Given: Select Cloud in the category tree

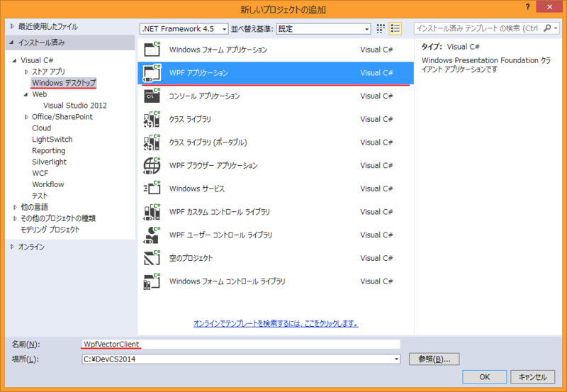Looking at the screenshot, I should click(x=42, y=128).
